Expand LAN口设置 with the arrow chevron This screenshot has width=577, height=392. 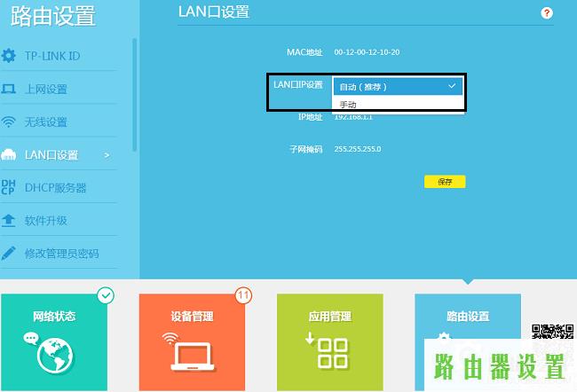tap(107, 155)
